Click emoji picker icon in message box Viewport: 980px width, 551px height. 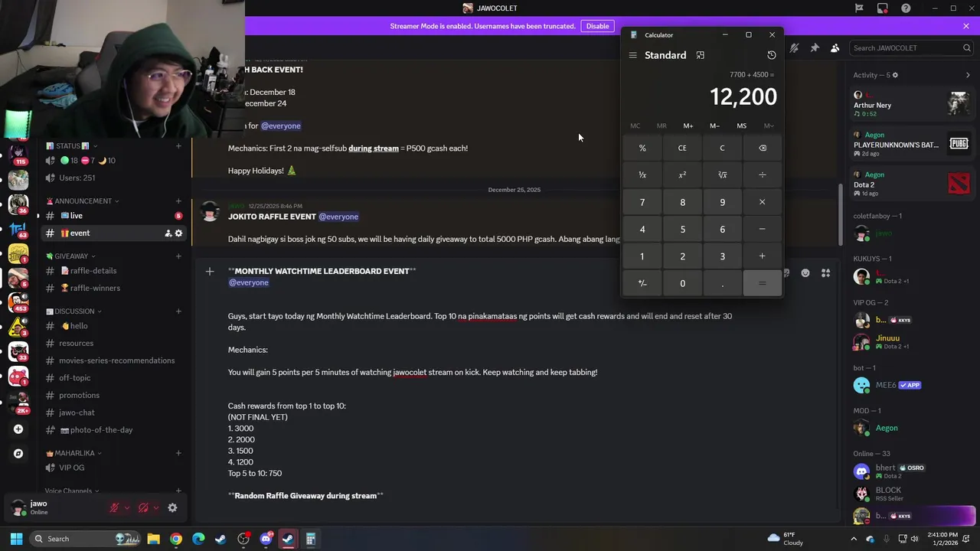[x=805, y=272]
